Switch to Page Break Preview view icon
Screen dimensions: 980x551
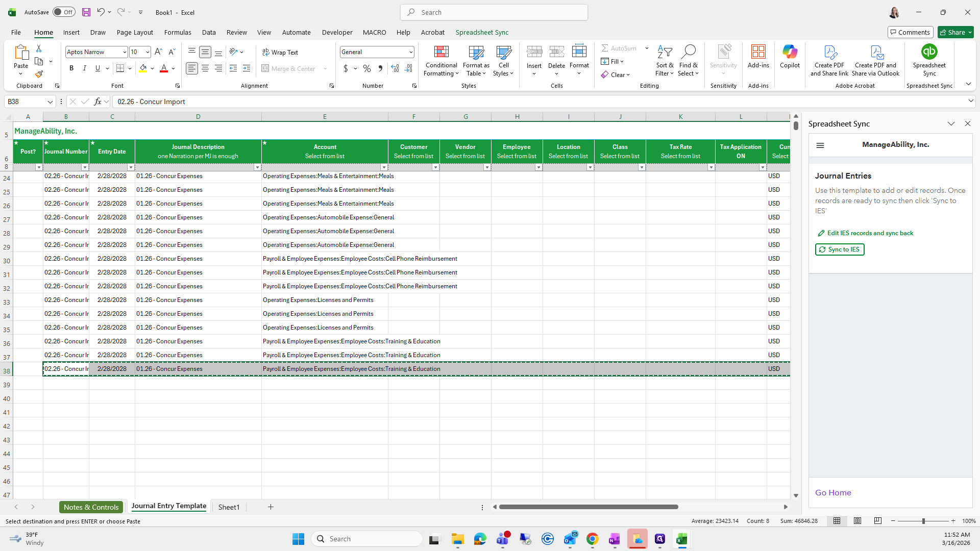(x=877, y=521)
